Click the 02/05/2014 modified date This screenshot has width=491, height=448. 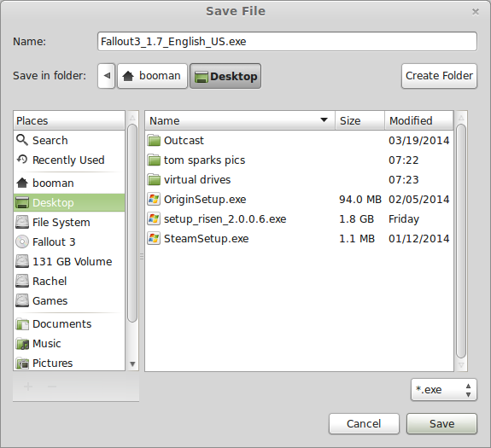click(419, 200)
